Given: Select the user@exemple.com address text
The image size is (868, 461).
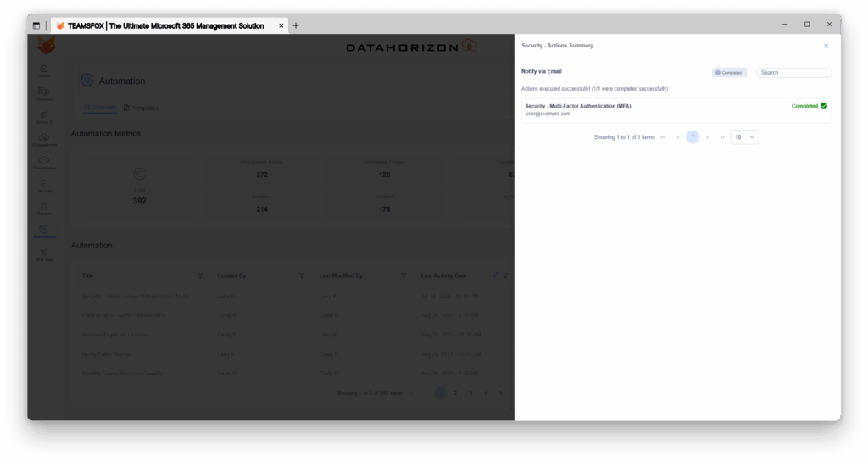Looking at the screenshot, I should (548, 114).
